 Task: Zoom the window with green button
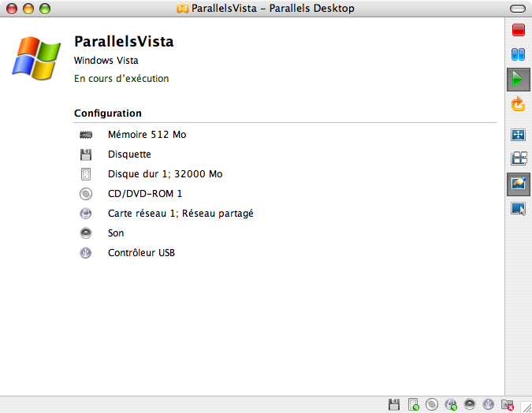45,9
